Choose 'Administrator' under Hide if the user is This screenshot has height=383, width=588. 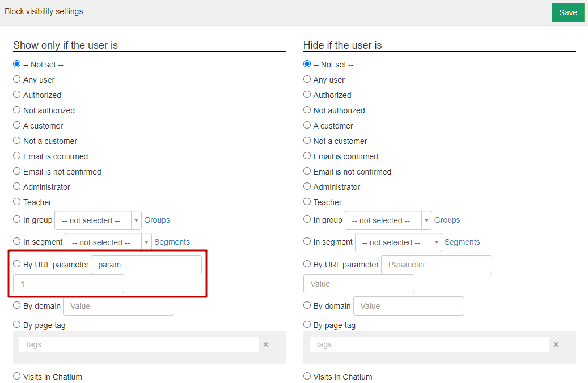click(307, 186)
